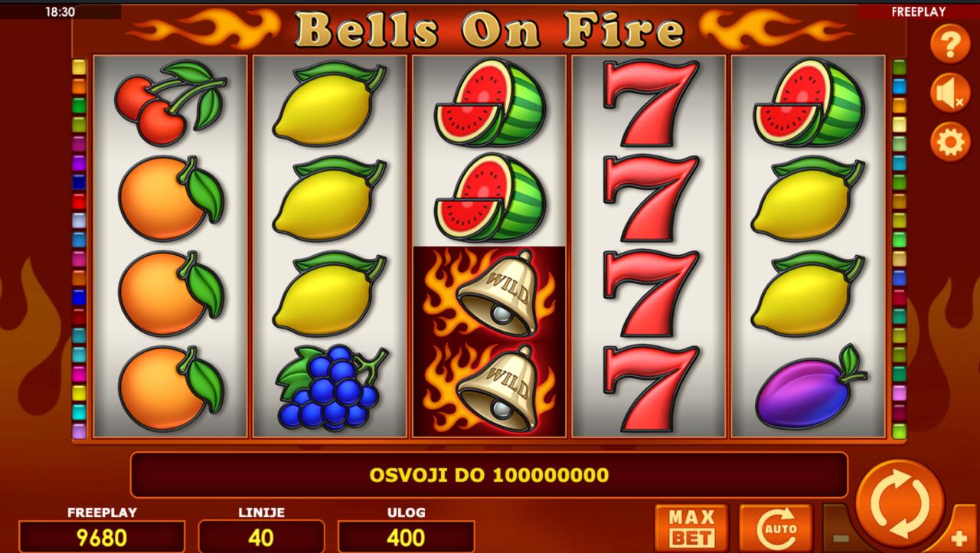Click the FREEPLAY label in the top corner

(918, 11)
